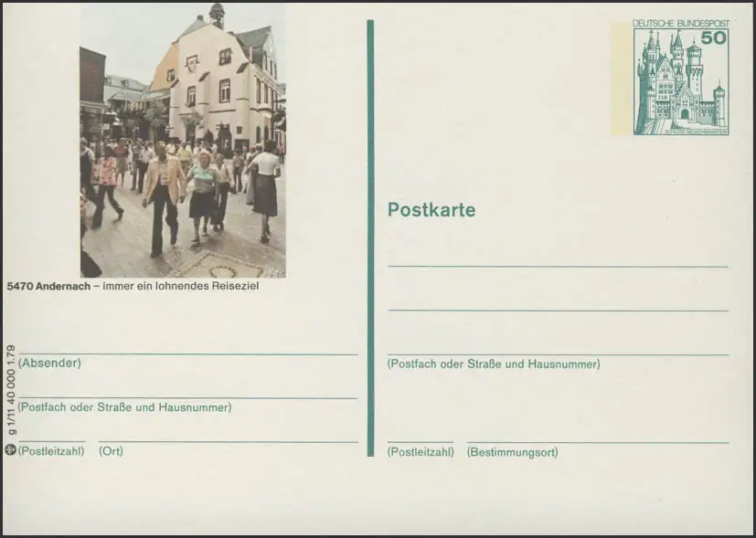756x538 pixels.
Task: Click the sender's '(Postfach oder Straße und Hausnummer)' label
Action: pos(125,407)
